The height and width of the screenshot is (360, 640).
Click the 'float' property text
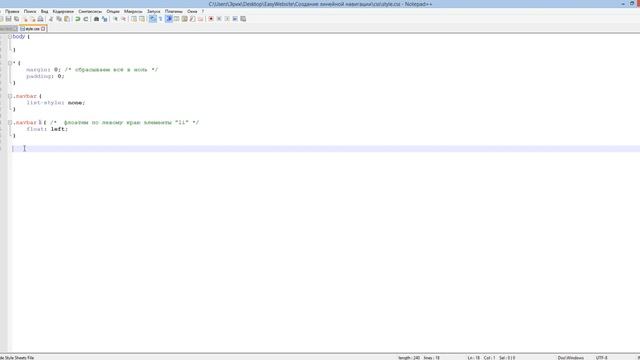click(x=35, y=129)
